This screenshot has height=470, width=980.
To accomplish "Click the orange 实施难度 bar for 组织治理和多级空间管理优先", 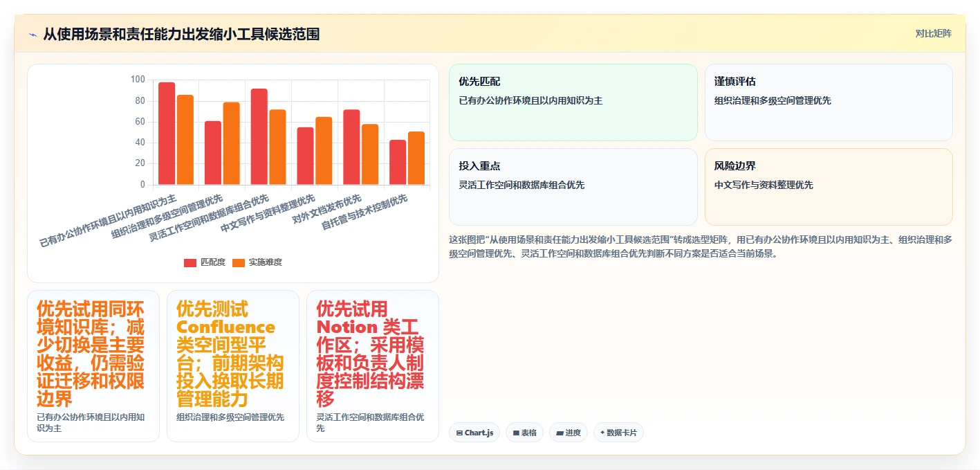I will [232, 143].
